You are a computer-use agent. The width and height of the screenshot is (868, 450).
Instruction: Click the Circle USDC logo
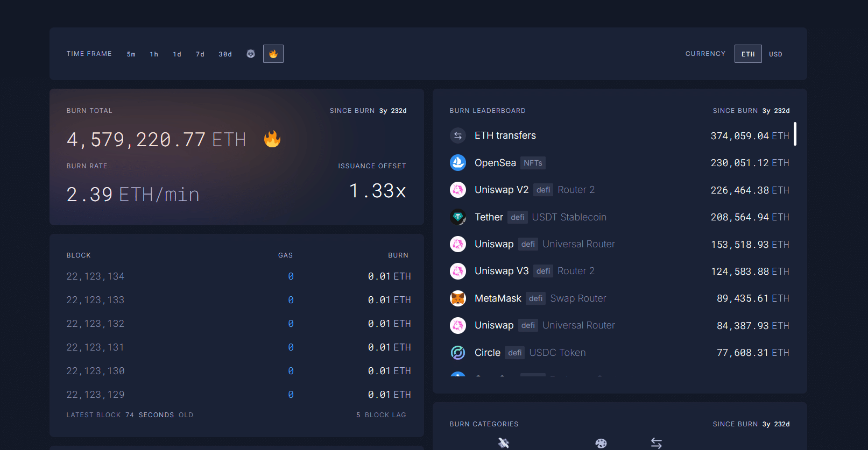tap(458, 352)
